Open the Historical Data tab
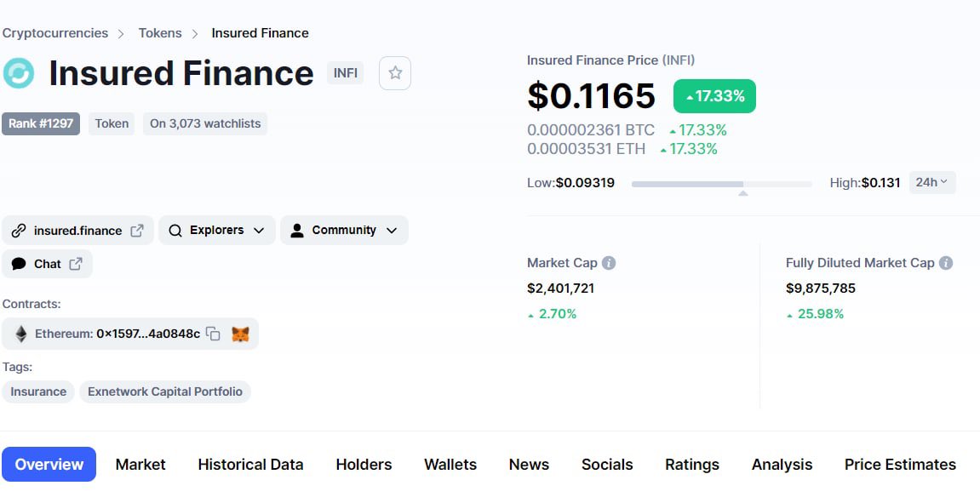This screenshot has width=980, height=497. point(250,465)
